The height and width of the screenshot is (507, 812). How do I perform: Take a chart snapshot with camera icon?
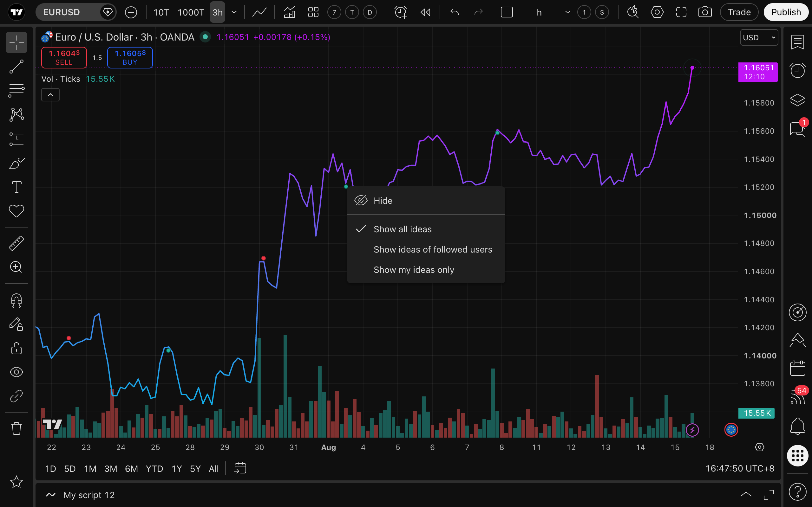point(705,12)
